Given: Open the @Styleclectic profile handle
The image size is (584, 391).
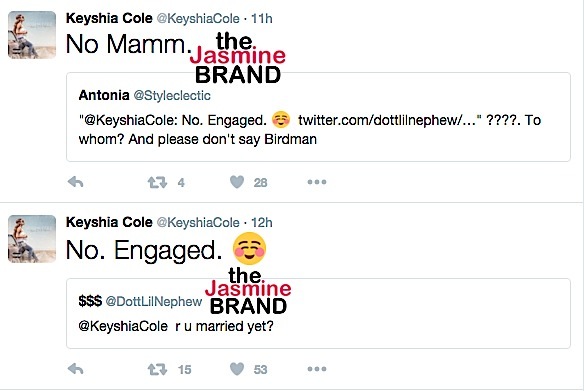Looking at the screenshot, I should [x=172, y=96].
